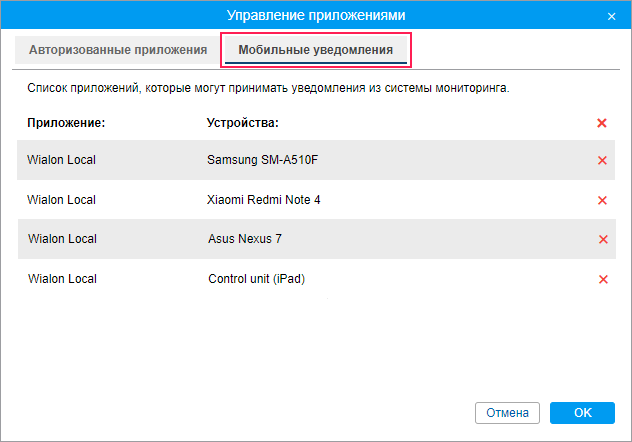Delete the Control unit (iPad) device
This screenshot has width=632, height=442.
602,279
